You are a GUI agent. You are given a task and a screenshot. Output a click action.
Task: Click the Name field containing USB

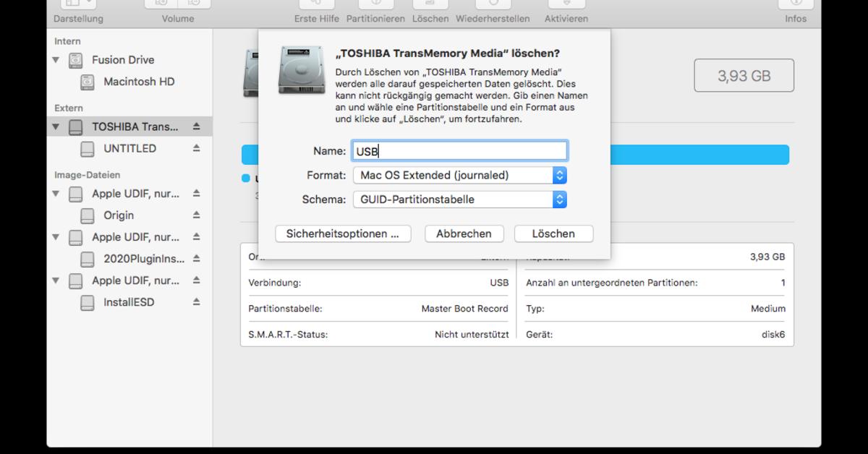click(x=459, y=151)
